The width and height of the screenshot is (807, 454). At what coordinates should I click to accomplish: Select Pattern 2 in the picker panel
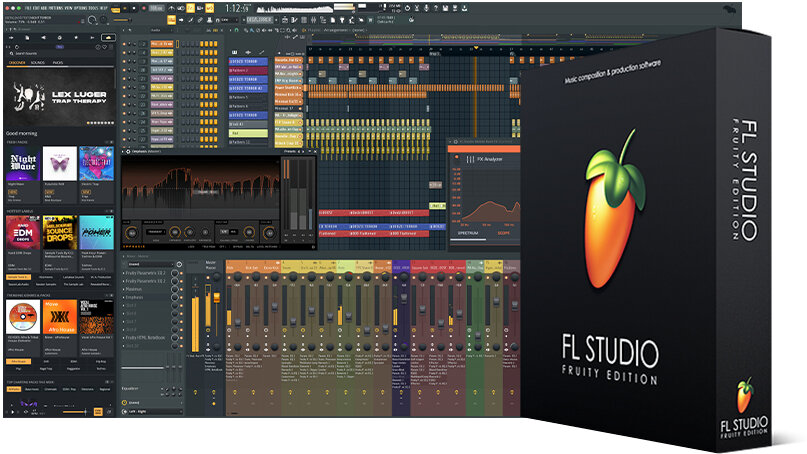point(248,71)
